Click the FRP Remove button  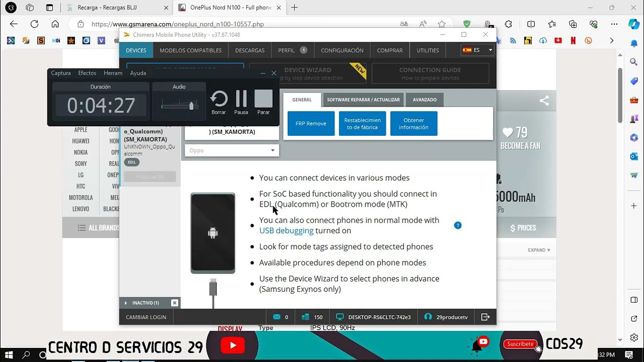pos(311,124)
